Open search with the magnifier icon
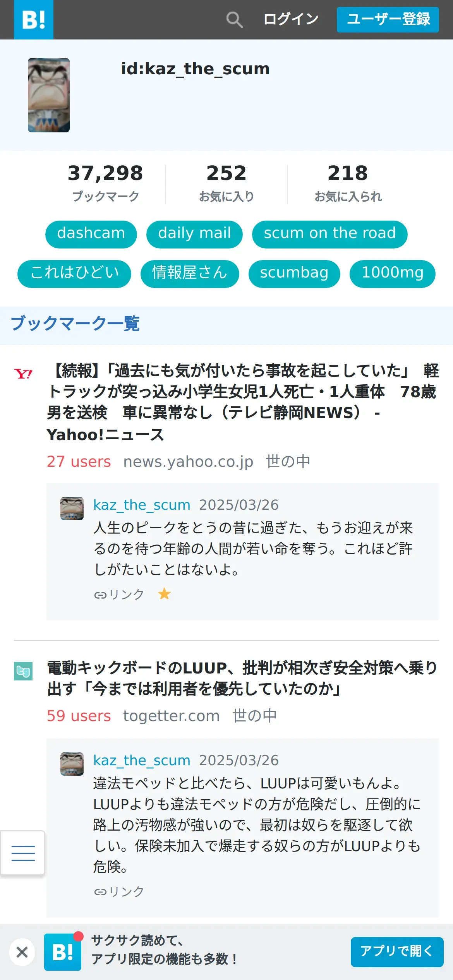Image resolution: width=453 pixels, height=980 pixels. pos(234,19)
